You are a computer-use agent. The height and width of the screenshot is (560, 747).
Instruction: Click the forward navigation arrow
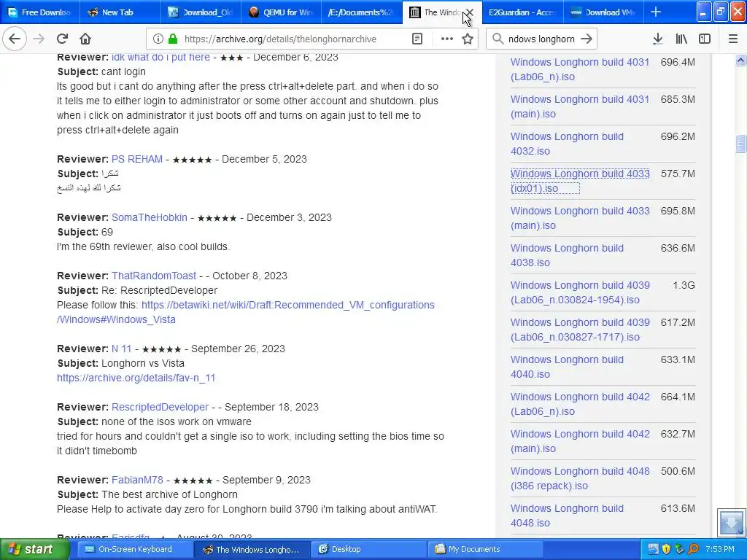tap(39, 39)
